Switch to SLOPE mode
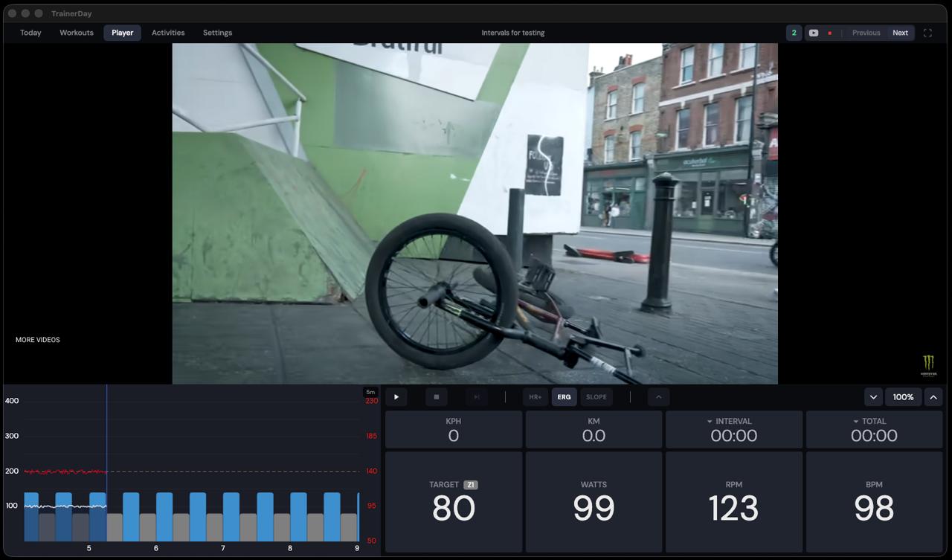Image resolution: width=952 pixels, height=560 pixels. (596, 397)
